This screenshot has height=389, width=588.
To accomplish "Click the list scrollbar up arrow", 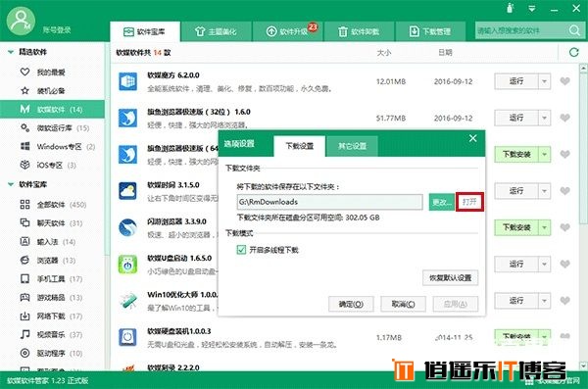I will (x=583, y=68).
